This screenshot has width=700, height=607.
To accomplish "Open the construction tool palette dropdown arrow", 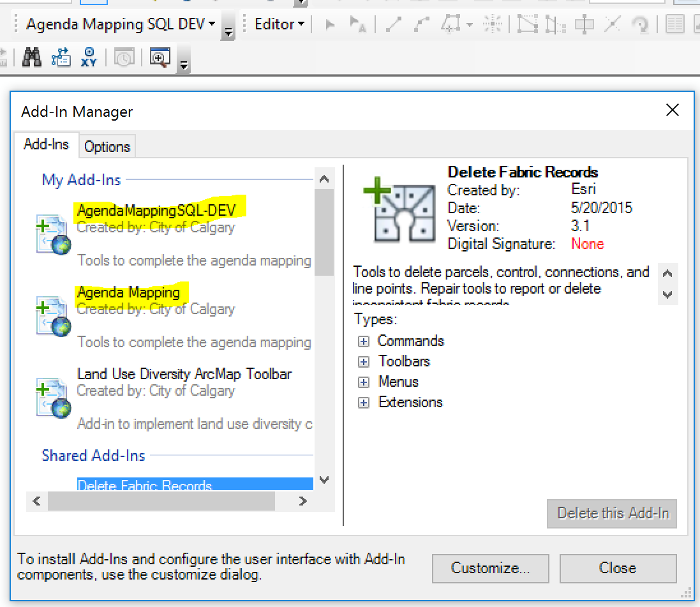I will (x=469, y=24).
